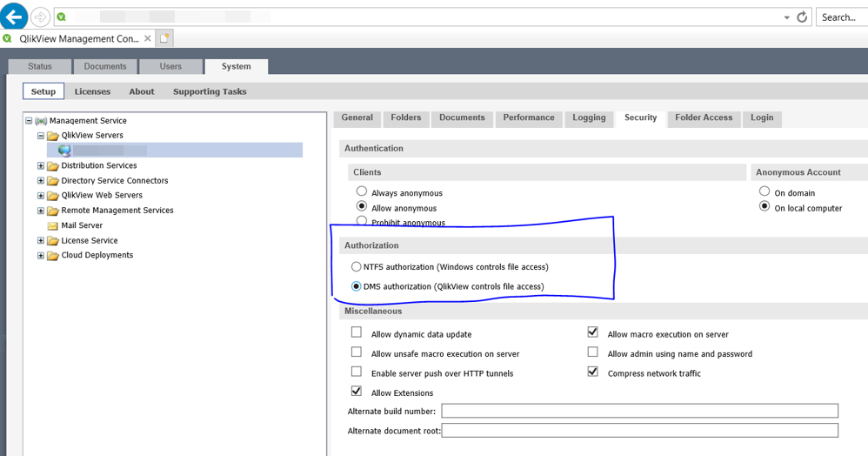Image resolution: width=868 pixels, height=456 pixels.
Task: Enable Allow admin using name and password
Action: point(593,352)
